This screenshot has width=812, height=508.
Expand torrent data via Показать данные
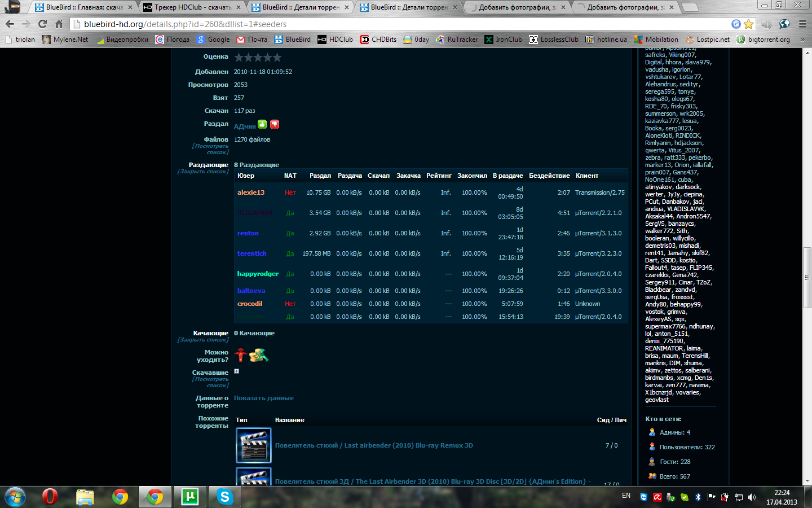[x=264, y=398]
